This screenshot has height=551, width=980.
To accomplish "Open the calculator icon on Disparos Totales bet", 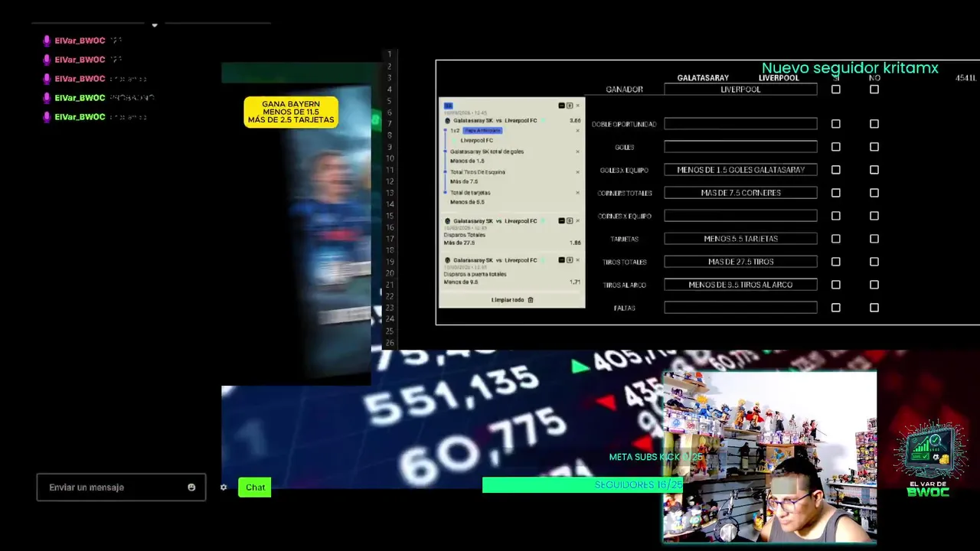I will coord(570,220).
